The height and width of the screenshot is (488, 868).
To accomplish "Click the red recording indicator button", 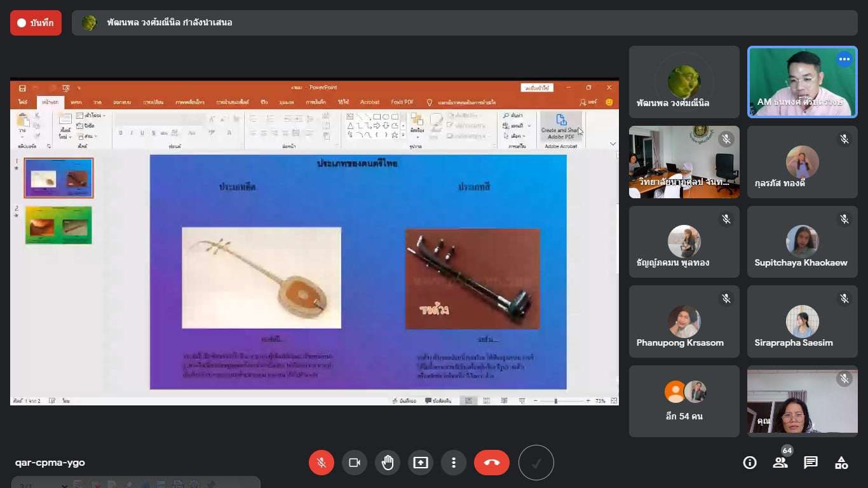I will click(36, 23).
